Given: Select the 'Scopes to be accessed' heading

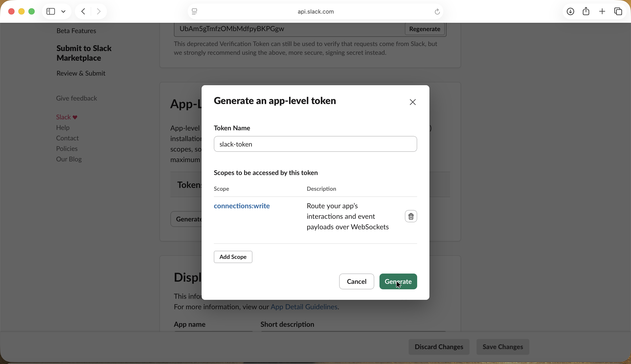Looking at the screenshot, I should point(266,173).
